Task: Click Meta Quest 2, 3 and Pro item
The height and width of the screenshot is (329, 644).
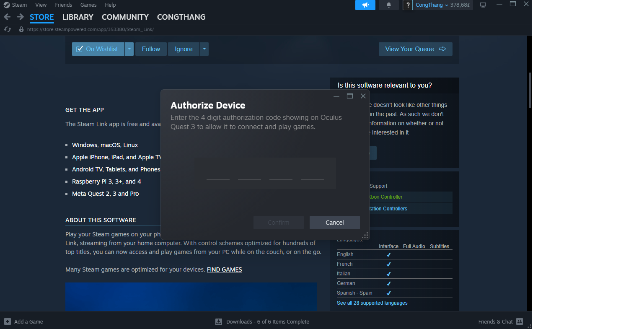Action: (x=105, y=194)
